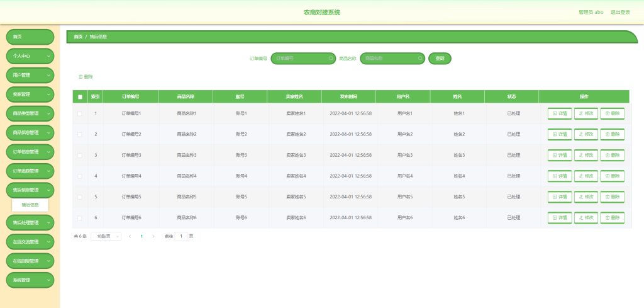Modify row 订单编号4 using 修改
644x308 pixels.
[586, 176]
